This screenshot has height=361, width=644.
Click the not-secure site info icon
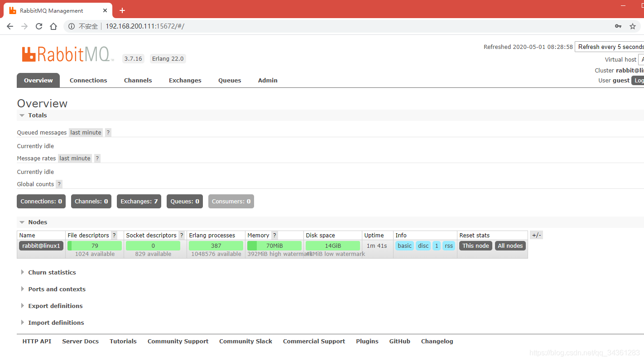tap(71, 26)
